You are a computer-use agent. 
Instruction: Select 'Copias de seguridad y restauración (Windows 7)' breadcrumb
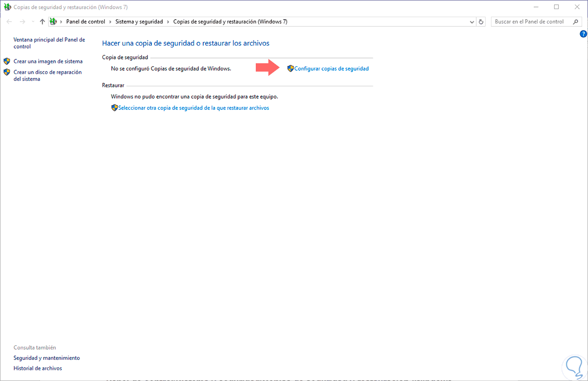click(230, 22)
